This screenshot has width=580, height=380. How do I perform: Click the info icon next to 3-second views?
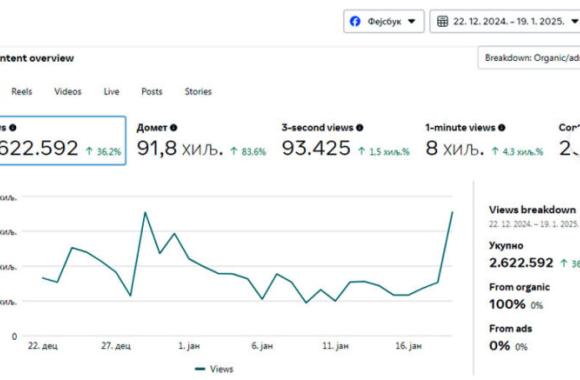click(360, 128)
